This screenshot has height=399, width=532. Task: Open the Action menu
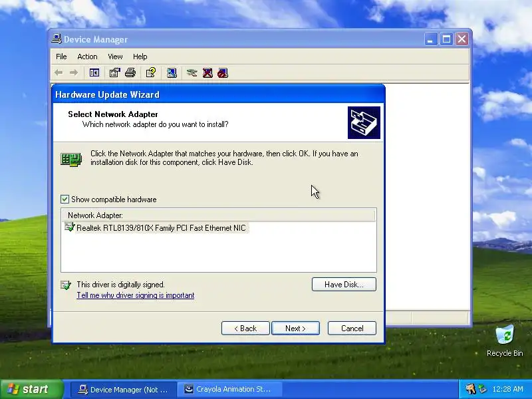[87, 57]
